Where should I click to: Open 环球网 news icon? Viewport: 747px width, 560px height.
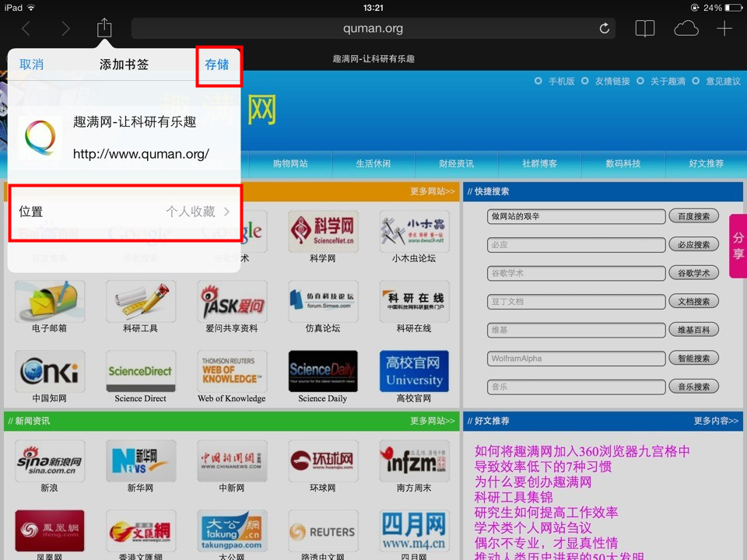coord(323,460)
